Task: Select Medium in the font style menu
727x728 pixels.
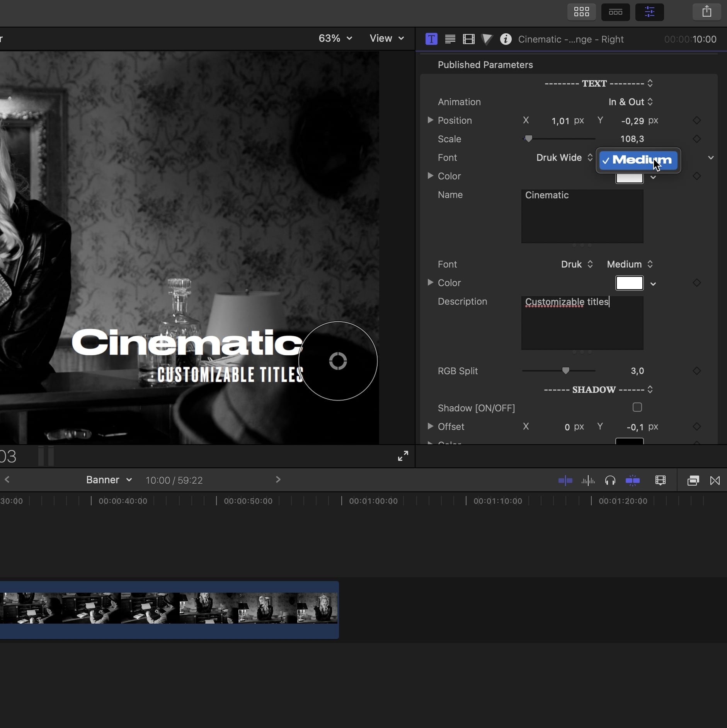Action: point(638,160)
